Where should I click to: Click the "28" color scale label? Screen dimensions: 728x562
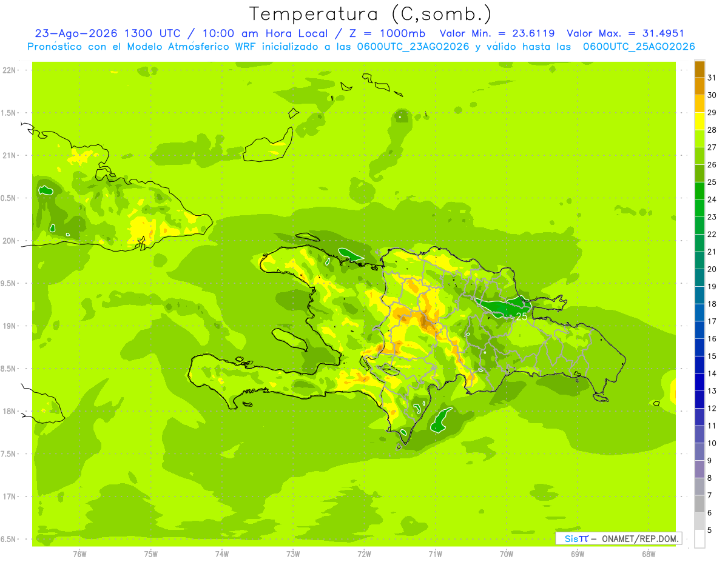pos(712,130)
